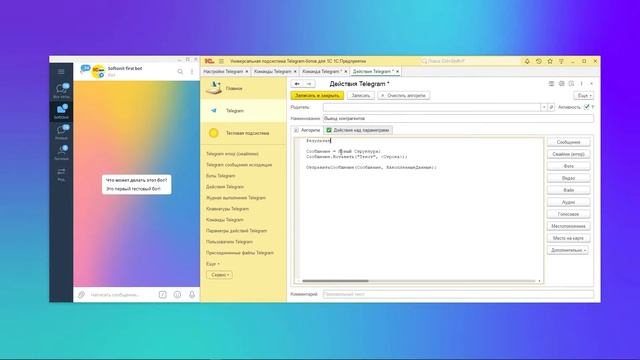Open the 'Тестовая подсистема' section
Viewport: 640px width, 360px height.
pos(243,133)
